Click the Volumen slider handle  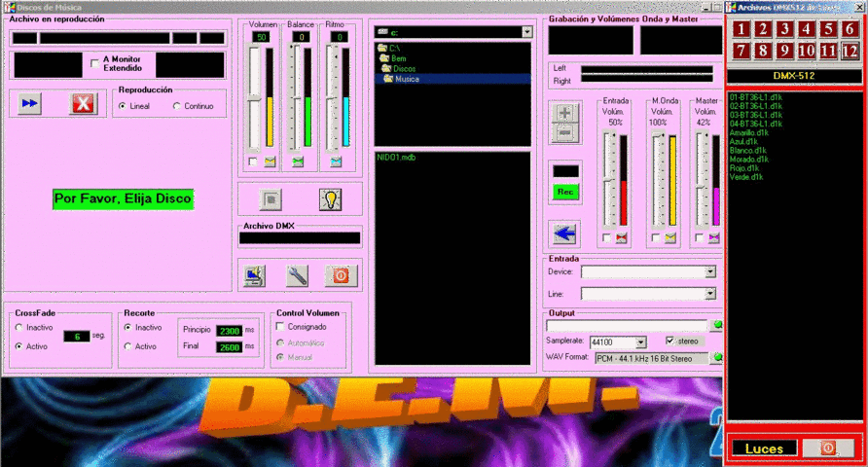tap(254, 98)
